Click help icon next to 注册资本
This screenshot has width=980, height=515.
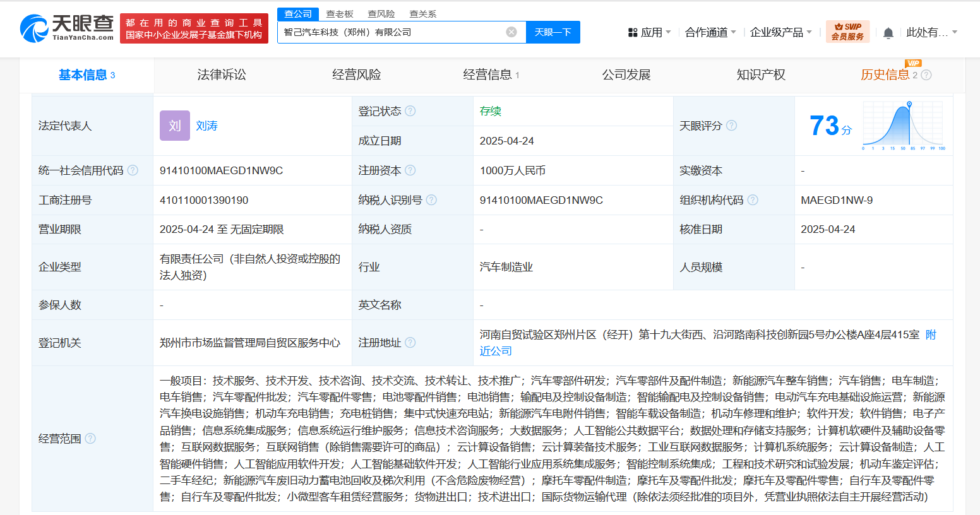point(410,170)
